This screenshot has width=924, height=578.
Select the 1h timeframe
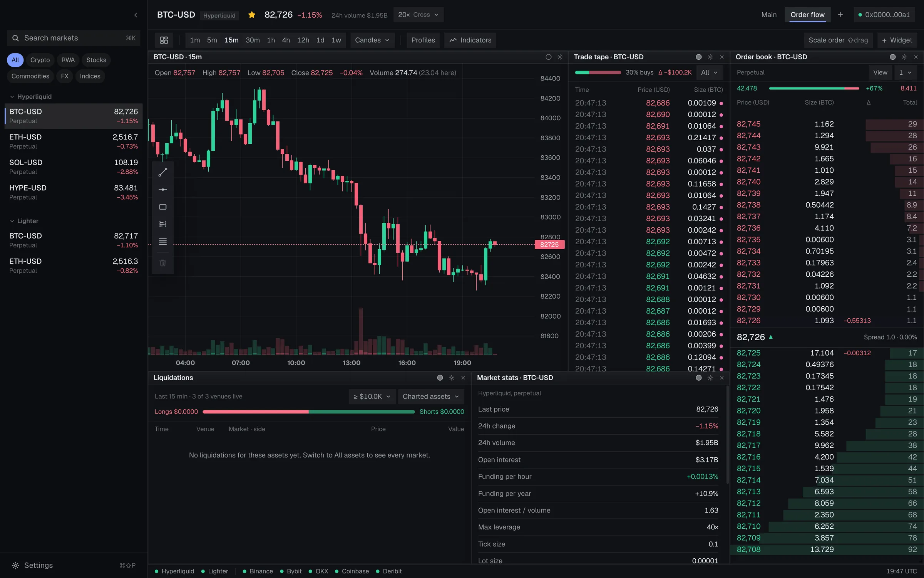pyautogui.click(x=271, y=40)
